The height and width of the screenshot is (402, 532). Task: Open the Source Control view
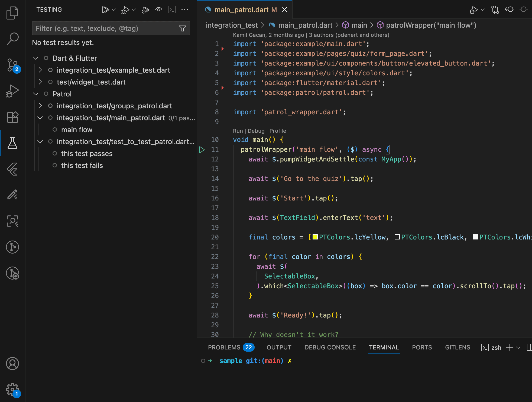[12, 65]
